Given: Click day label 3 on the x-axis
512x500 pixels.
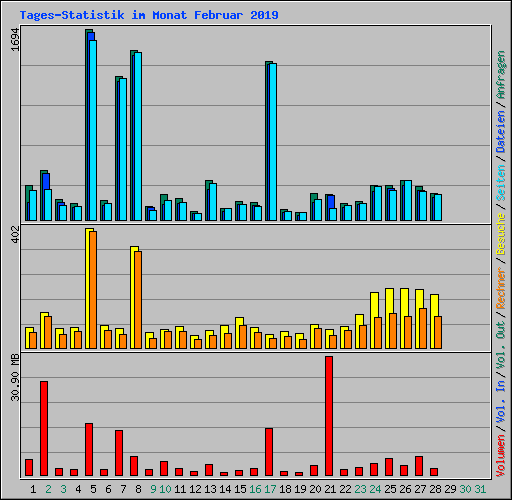Looking at the screenshot, I should [x=63, y=489].
